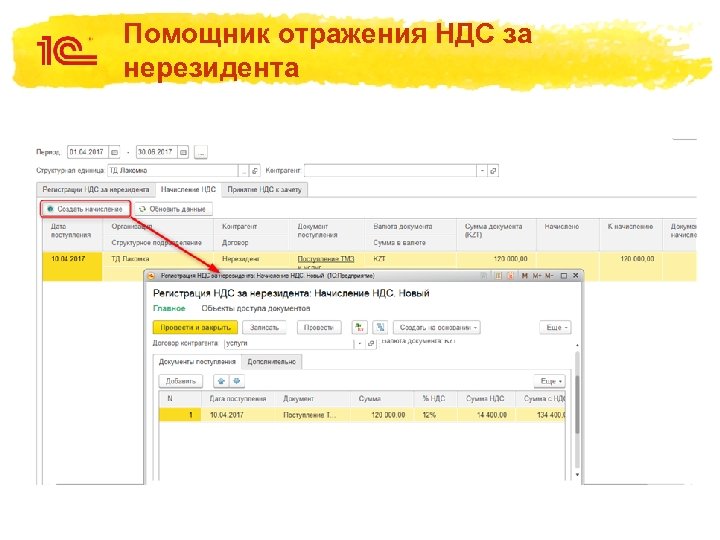Switch to Дополнительно tab
This screenshot has height=540, width=720.
pos(271,362)
